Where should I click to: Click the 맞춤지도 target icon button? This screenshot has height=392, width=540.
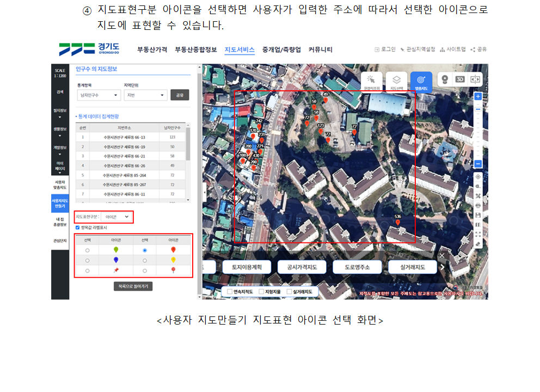click(x=421, y=82)
